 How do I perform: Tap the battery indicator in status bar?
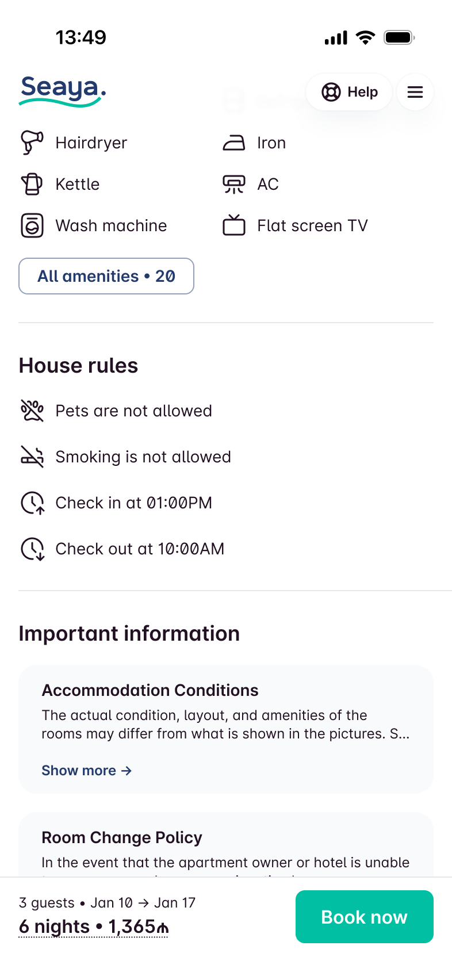(399, 38)
